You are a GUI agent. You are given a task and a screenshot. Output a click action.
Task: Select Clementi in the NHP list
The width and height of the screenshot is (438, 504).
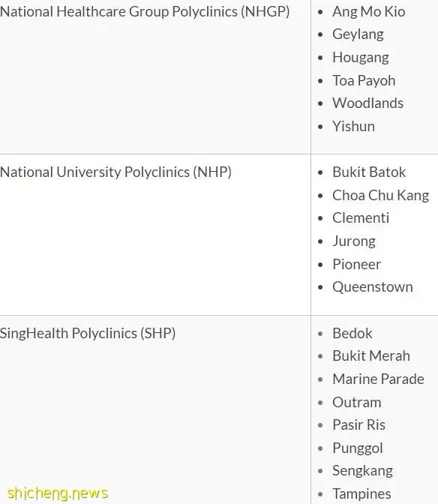pos(361,218)
